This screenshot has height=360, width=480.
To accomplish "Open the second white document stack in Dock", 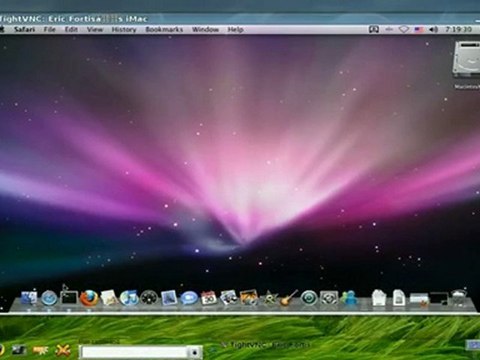I will click(x=399, y=298).
